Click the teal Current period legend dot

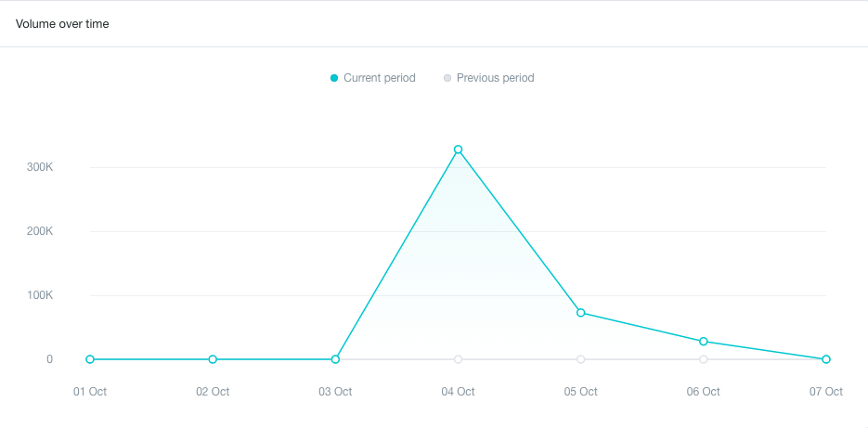tap(334, 78)
